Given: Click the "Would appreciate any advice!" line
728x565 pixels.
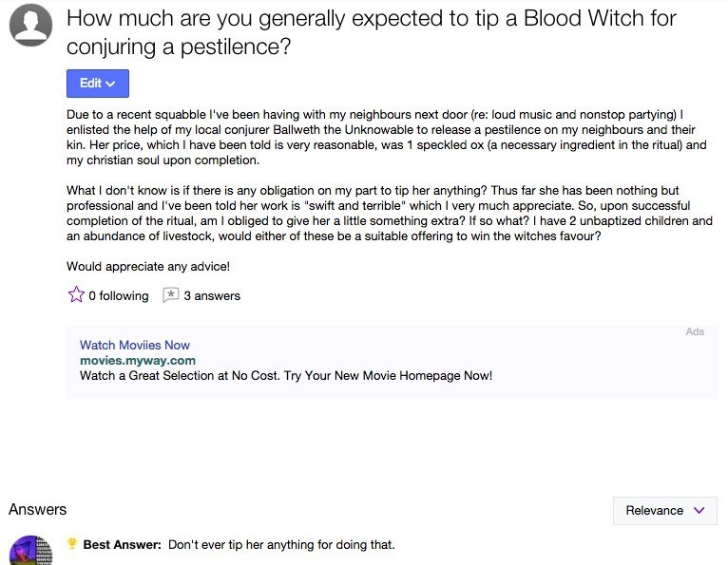Looking at the screenshot, I should point(148,267).
